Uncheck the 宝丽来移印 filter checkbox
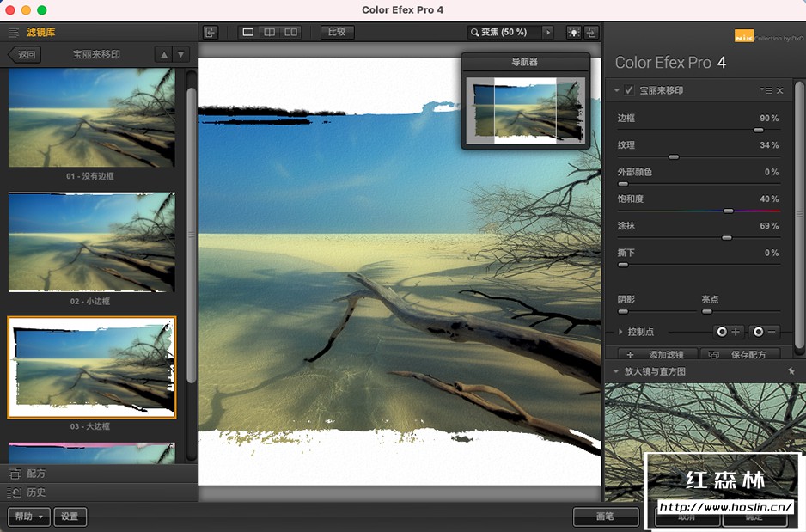806x532 pixels. click(629, 90)
